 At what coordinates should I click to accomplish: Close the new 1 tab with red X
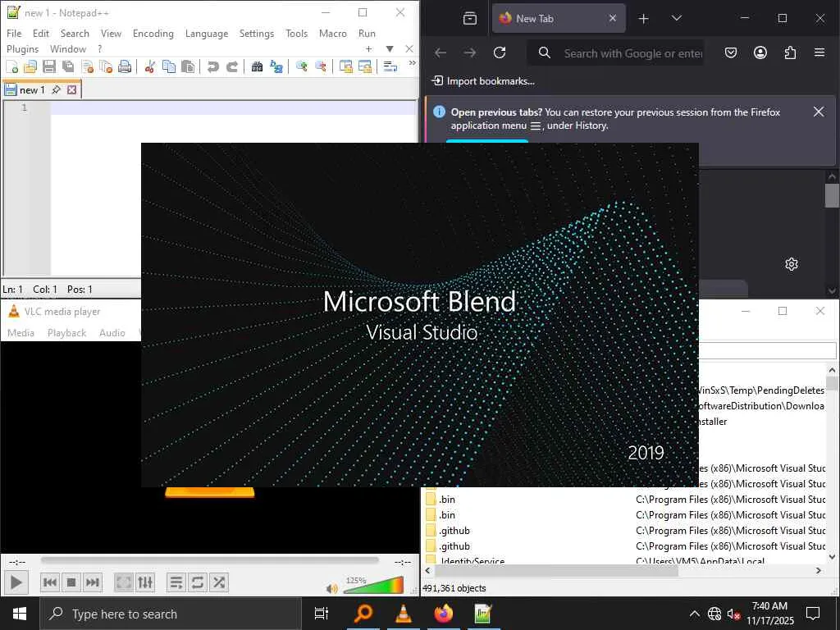(x=72, y=90)
